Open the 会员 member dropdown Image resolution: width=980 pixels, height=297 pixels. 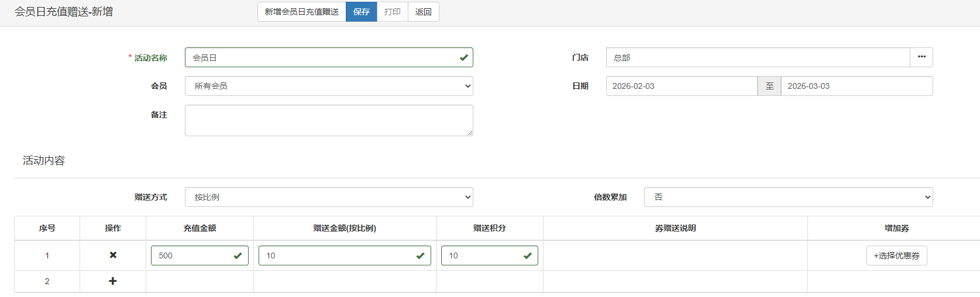(329, 86)
